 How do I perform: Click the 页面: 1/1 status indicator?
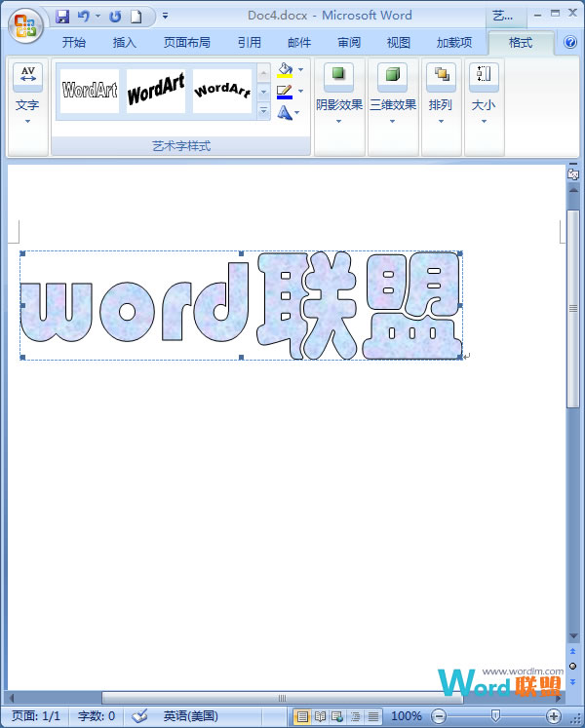coord(36,716)
